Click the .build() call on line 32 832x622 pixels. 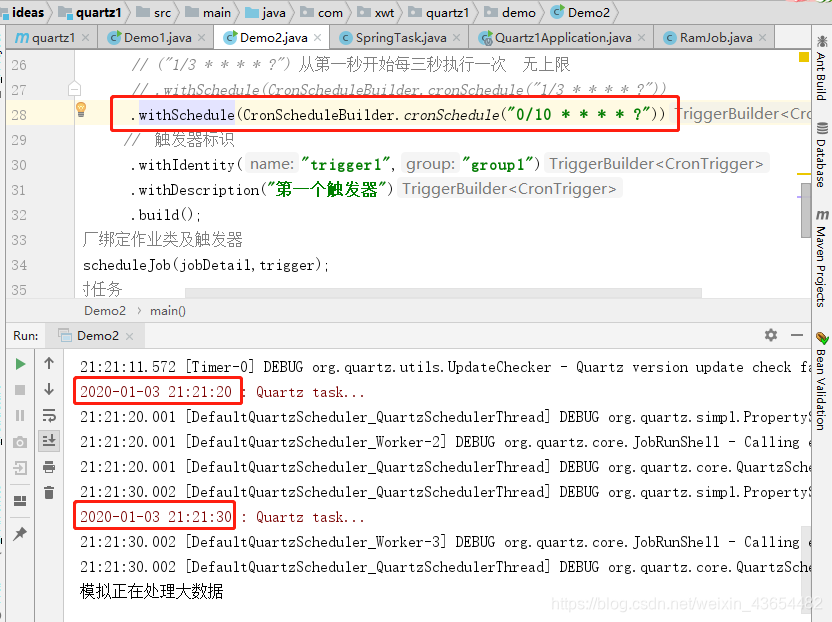[x=166, y=215]
